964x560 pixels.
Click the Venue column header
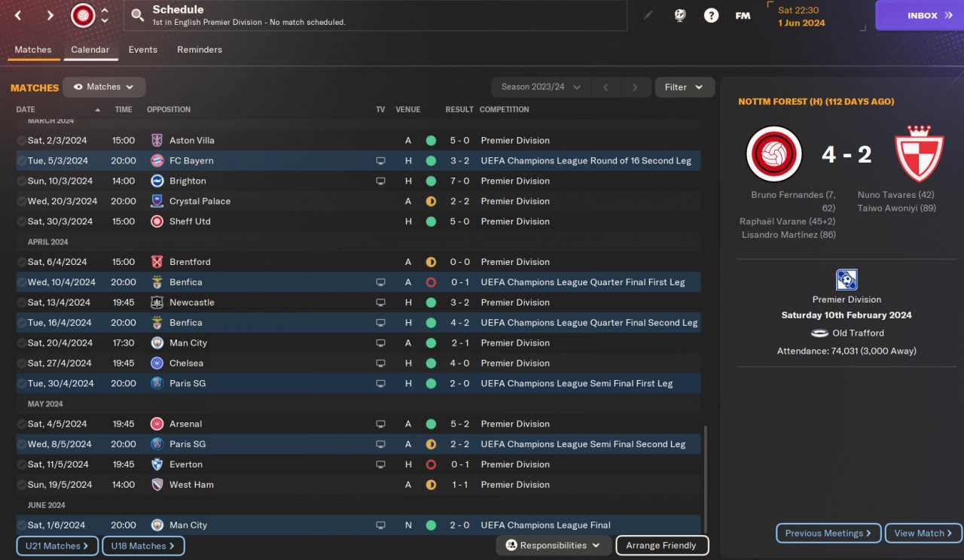(408, 110)
